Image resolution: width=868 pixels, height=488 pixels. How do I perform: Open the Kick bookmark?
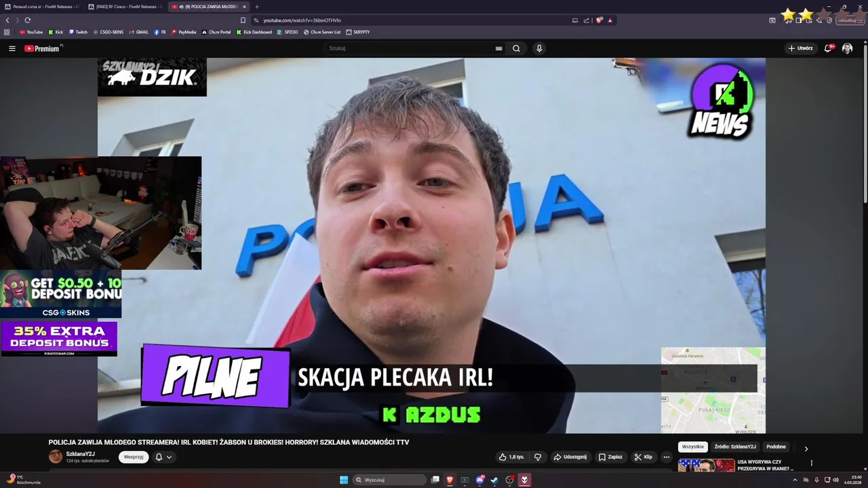[56, 32]
